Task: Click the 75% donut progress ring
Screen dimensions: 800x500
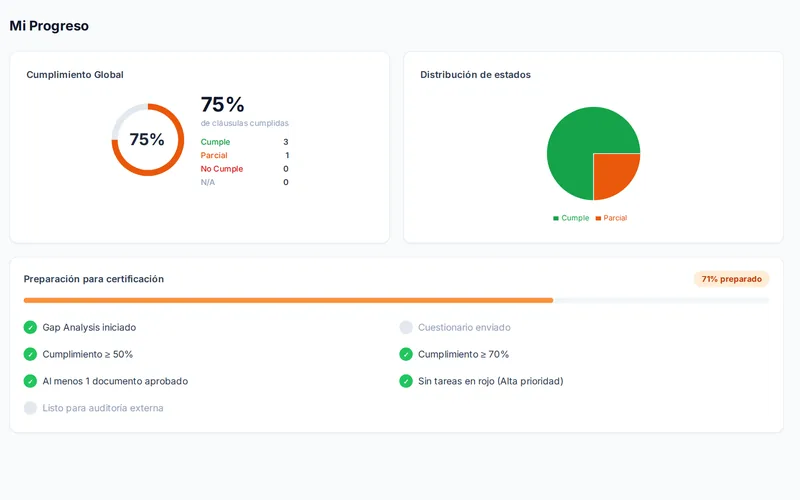Action: 148,140
